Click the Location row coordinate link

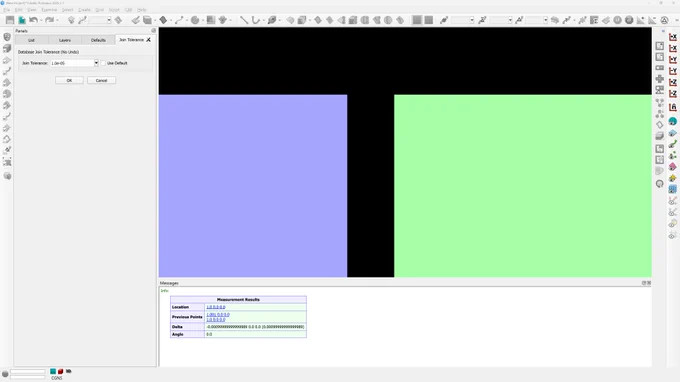coord(216,307)
